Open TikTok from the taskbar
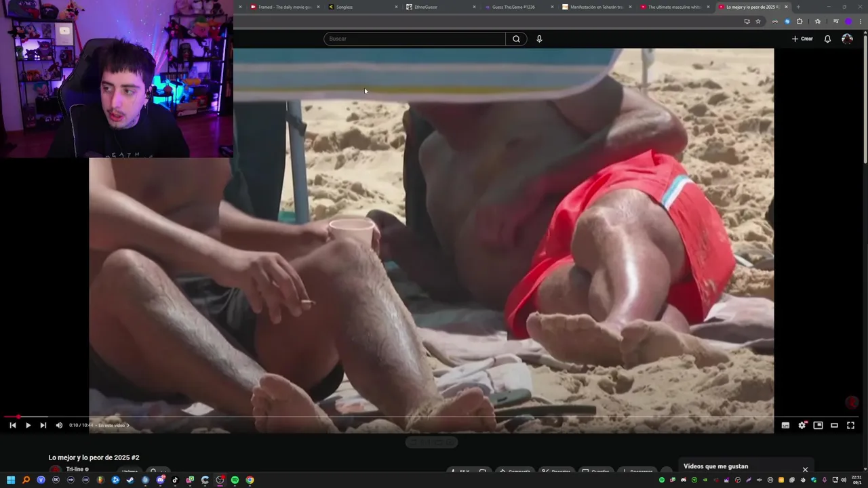 175,480
